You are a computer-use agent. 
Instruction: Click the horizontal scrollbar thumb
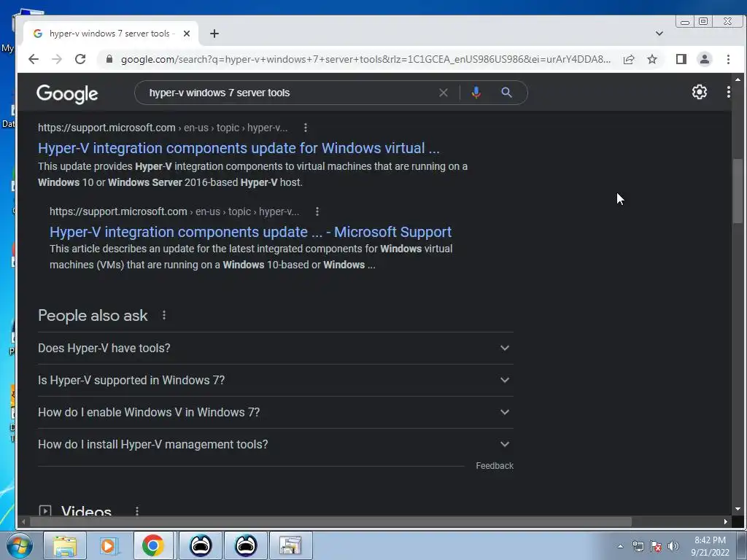(331, 522)
